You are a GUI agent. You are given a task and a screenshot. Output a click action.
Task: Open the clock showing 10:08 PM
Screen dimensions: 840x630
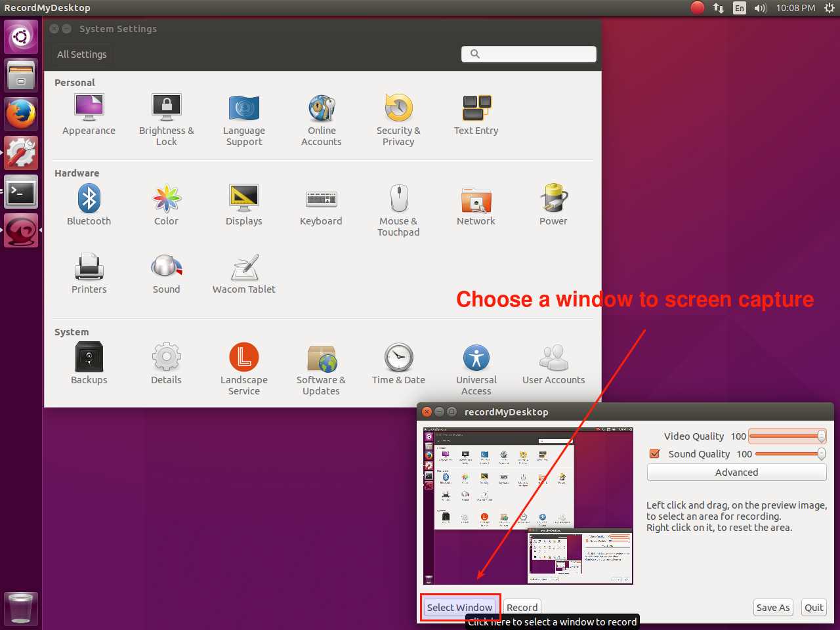795,8
